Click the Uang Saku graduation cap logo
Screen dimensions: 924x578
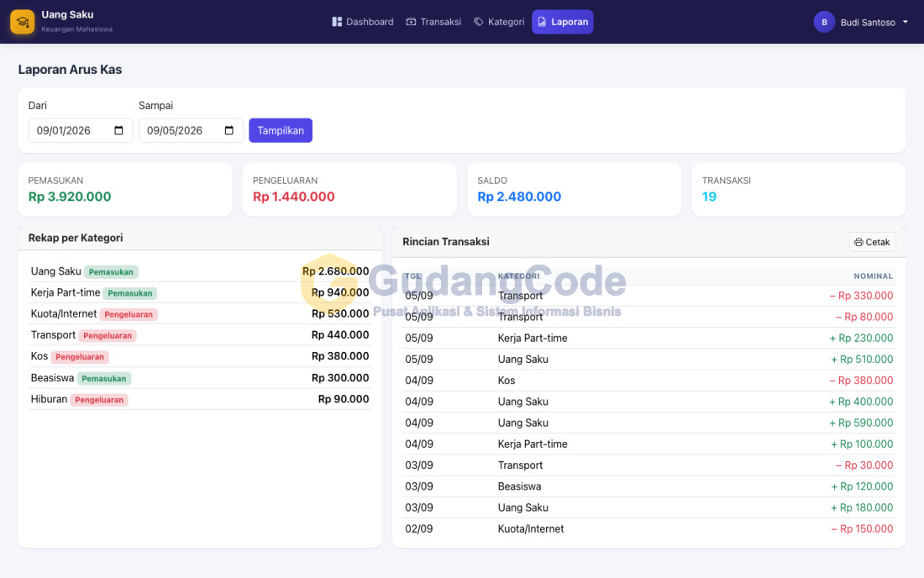23,22
